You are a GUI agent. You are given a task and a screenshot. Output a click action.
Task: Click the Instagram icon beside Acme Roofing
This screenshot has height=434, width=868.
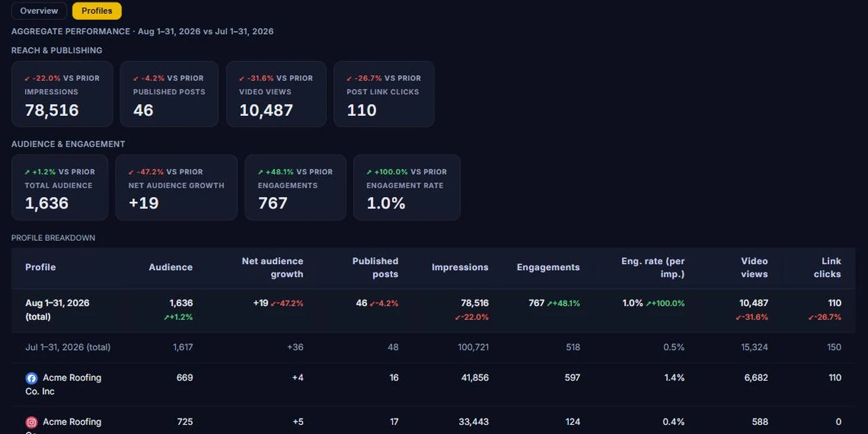pos(32,422)
